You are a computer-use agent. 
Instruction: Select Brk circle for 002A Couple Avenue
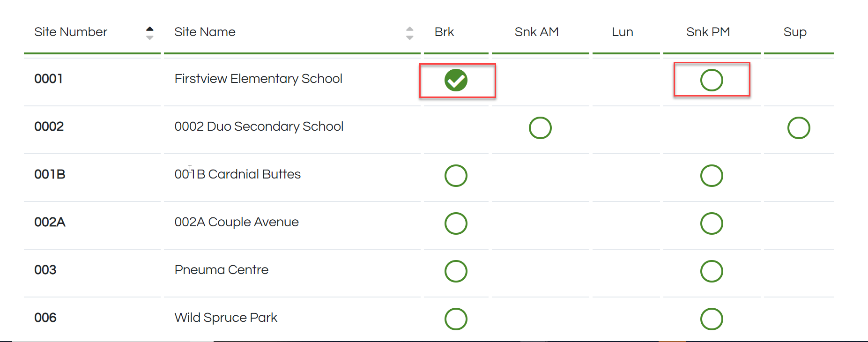[456, 223]
